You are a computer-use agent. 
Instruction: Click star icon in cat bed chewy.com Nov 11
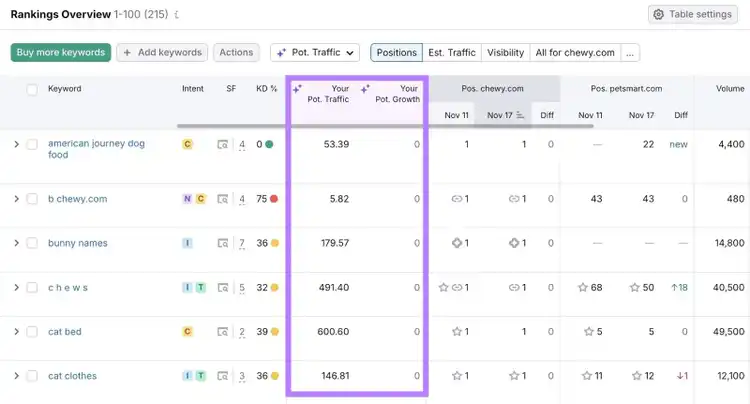pos(457,331)
